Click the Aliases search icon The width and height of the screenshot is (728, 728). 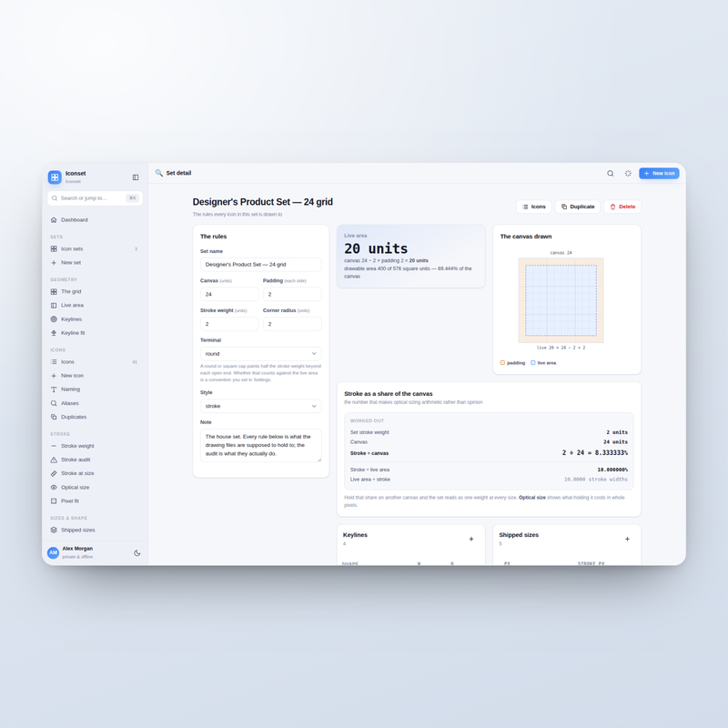tap(54, 403)
